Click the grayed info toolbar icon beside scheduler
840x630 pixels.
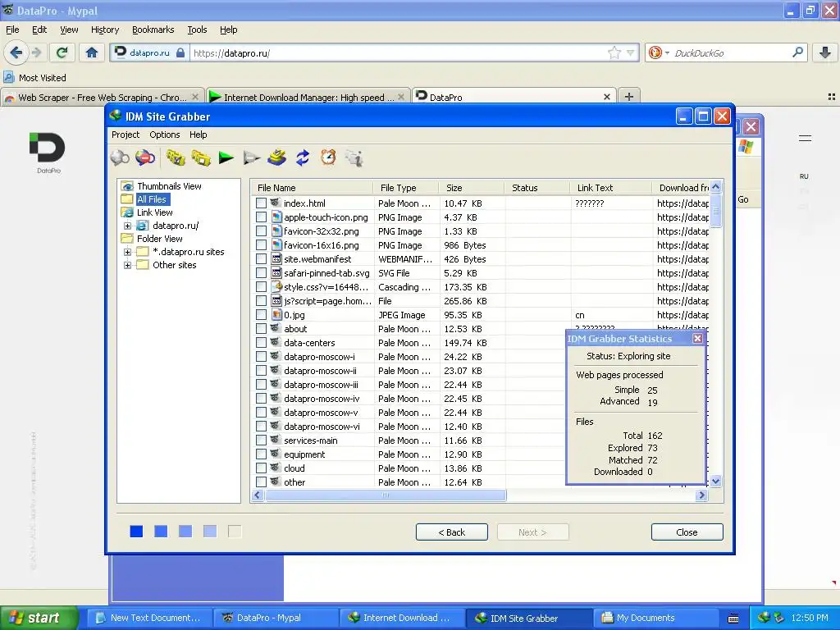(354, 158)
